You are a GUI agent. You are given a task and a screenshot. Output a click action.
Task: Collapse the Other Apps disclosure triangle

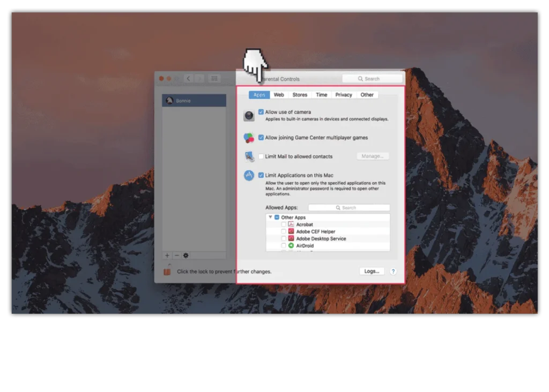[x=270, y=217]
